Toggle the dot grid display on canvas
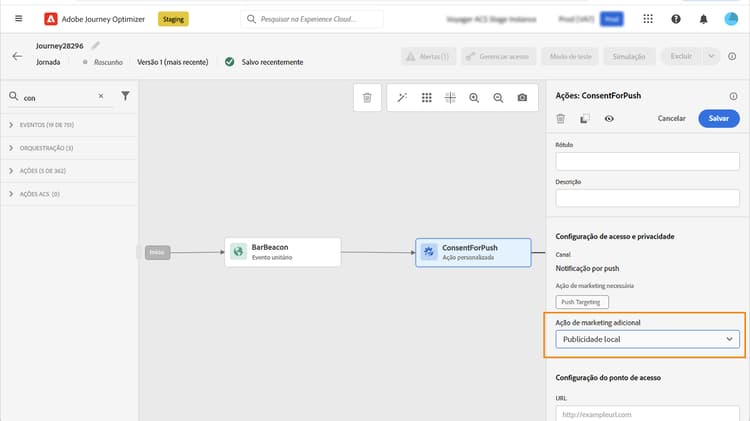Viewport: 750px width, 421px height. (x=426, y=97)
